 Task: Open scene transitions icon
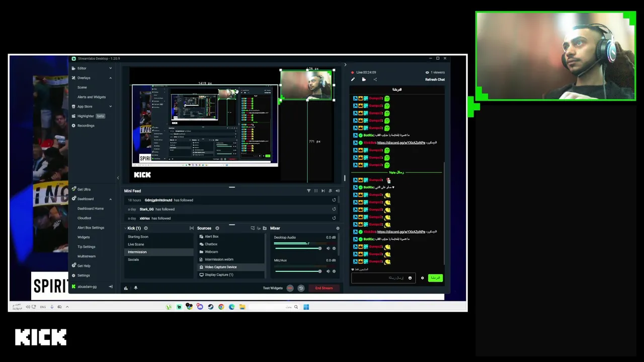pyautogui.click(x=191, y=228)
